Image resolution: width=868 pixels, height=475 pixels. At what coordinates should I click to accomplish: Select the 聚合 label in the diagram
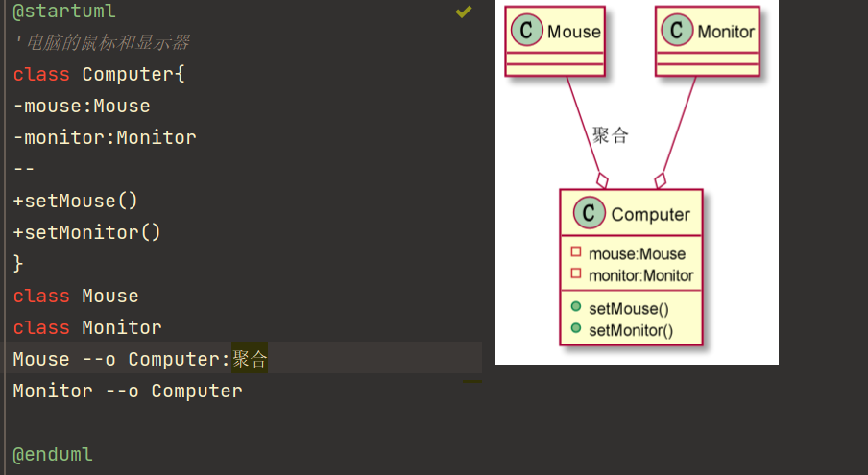610,135
